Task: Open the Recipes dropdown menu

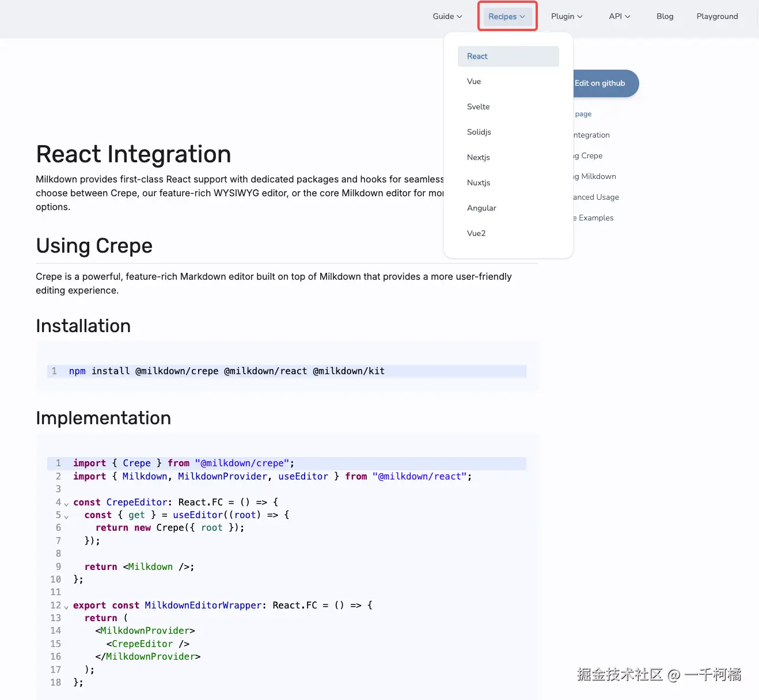Action: pyautogui.click(x=507, y=16)
